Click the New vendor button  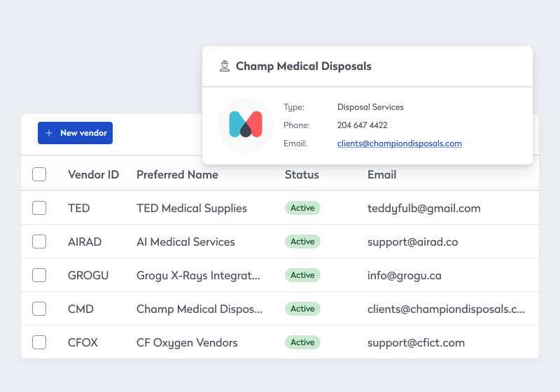click(75, 133)
